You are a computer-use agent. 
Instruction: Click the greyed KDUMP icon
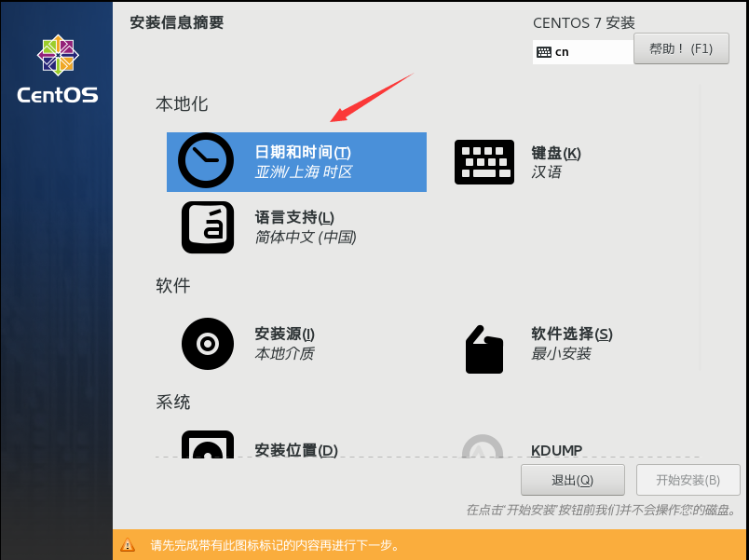tap(483, 445)
